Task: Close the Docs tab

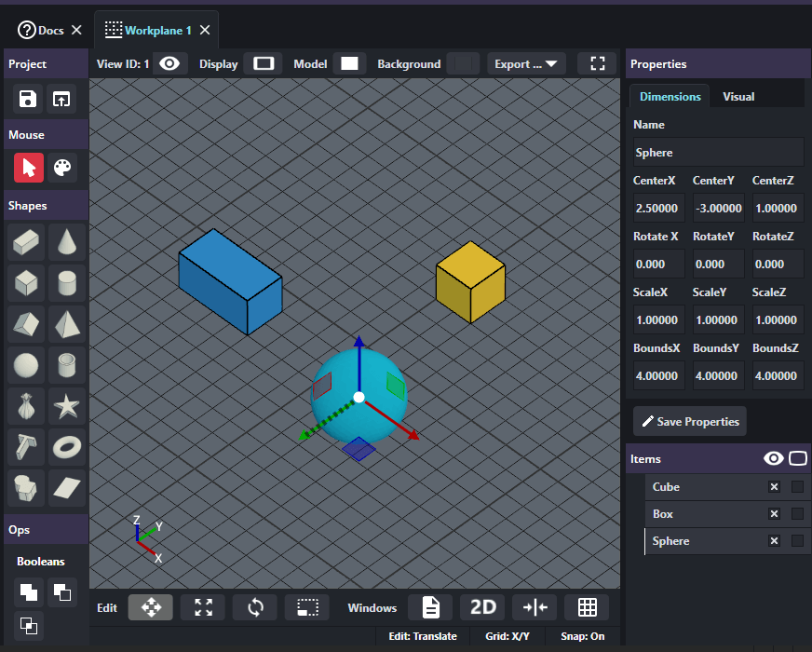Action: click(76, 31)
